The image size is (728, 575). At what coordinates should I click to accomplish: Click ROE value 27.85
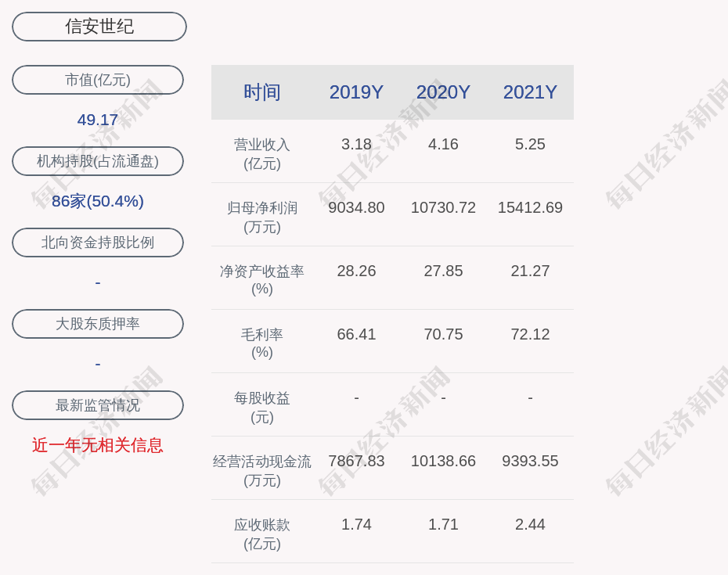point(443,271)
